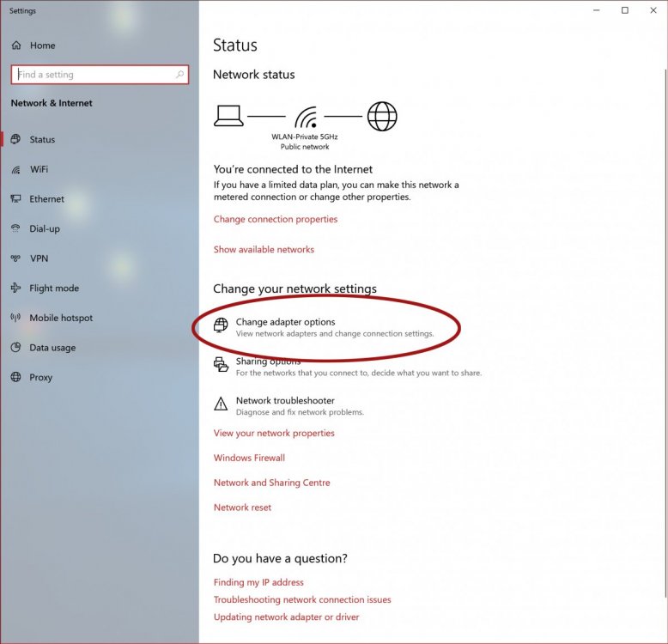Click the Change adapter options globe icon

[221, 325]
